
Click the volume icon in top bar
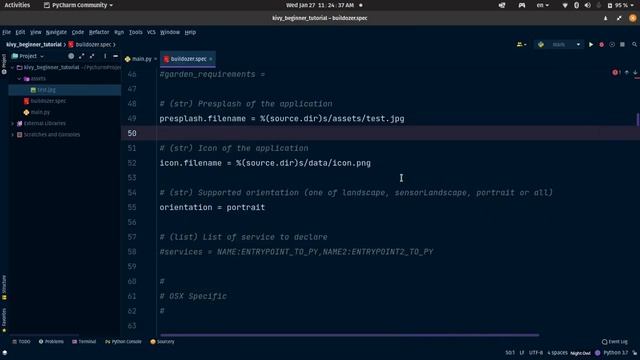[587, 5]
